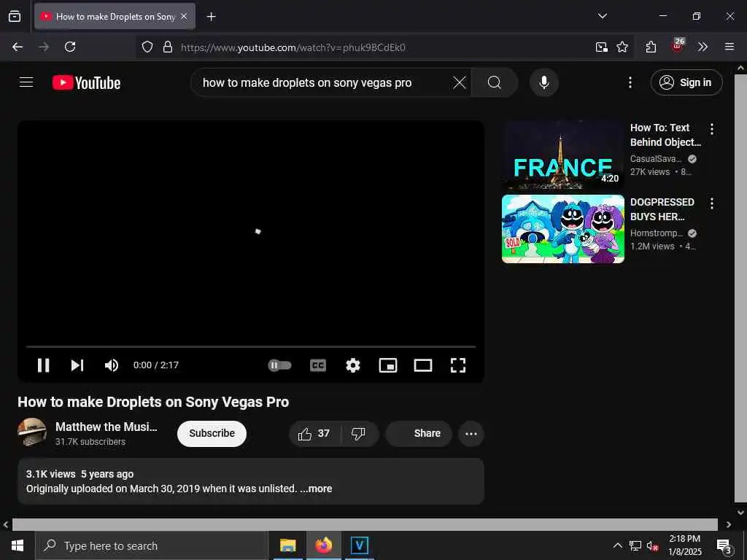View site security lock info
Screen dimensions: 747x560
pyautogui.click(x=167, y=47)
